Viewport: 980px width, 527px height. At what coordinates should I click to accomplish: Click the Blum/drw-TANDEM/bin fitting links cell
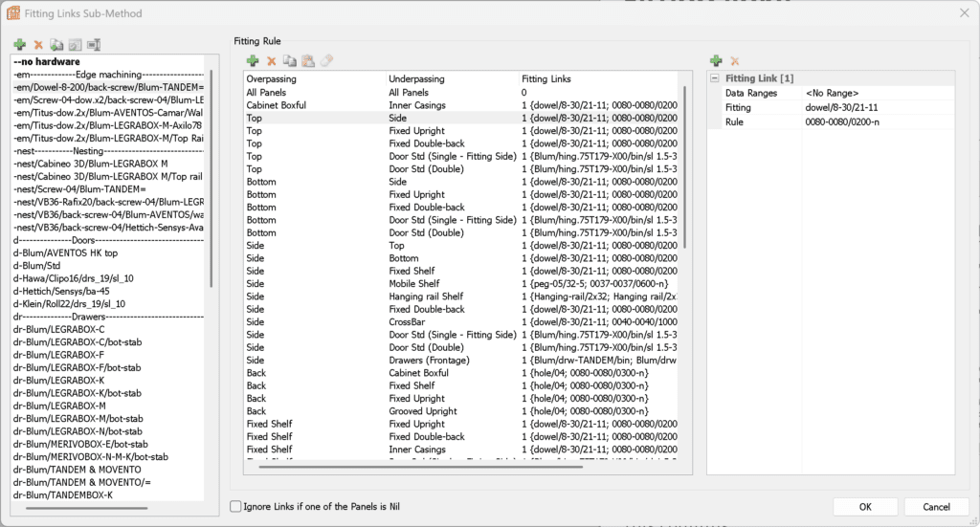coord(598,360)
